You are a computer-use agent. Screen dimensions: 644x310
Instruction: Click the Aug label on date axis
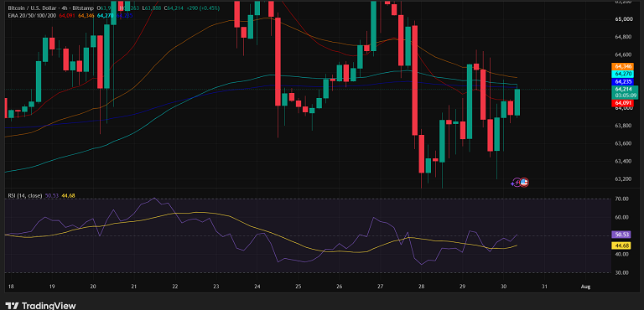point(585,287)
